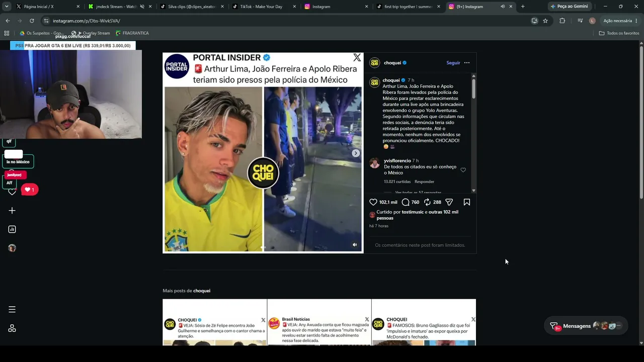Open the Create plus icon in sidebar
Screen dimensions: 644x362
[x=12, y=211]
